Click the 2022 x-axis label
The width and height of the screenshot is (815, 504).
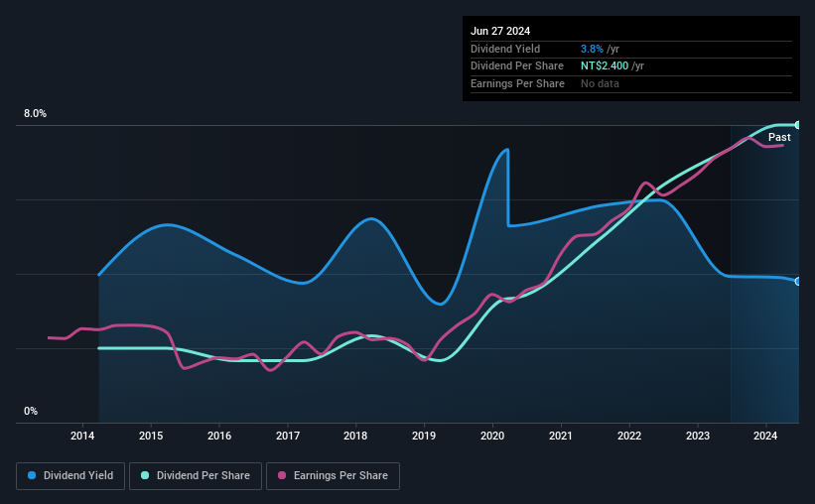629,436
